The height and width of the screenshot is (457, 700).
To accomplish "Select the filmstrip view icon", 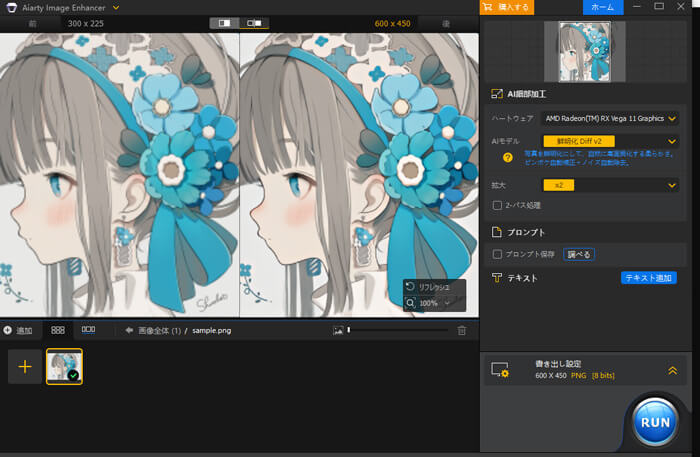I will click(88, 330).
